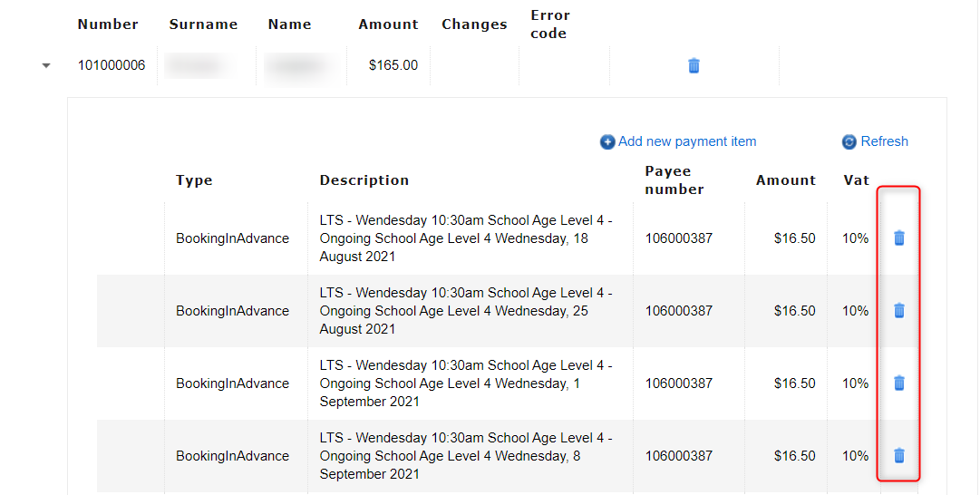Click the Payee number column header
This screenshot has height=495, width=980.
(674, 180)
